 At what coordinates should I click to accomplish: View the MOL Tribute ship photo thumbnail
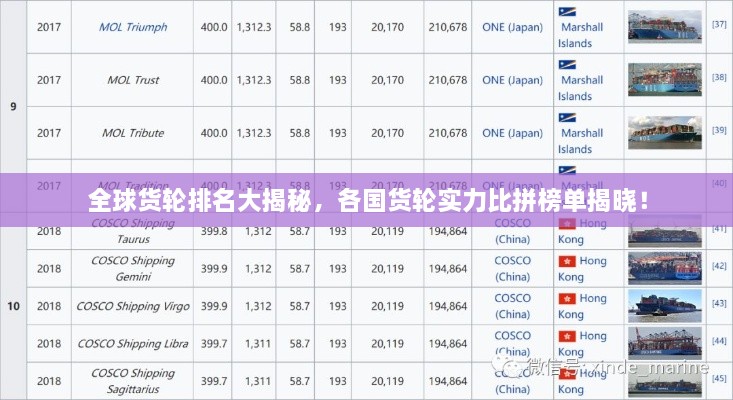point(665,133)
